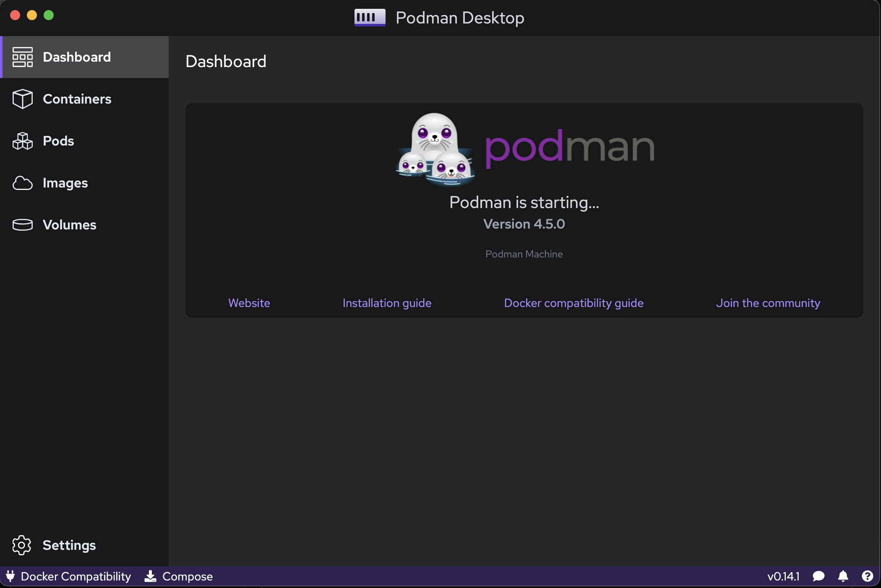Click the Containers cube icon
The height and width of the screenshot is (588, 881).
pyautogui.click(x=22, y=99)
